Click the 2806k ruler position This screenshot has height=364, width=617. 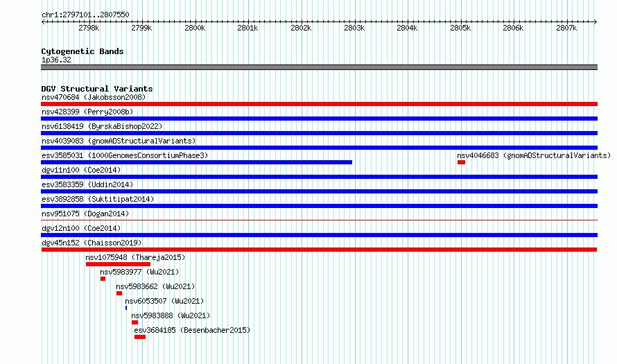(514, 28)
